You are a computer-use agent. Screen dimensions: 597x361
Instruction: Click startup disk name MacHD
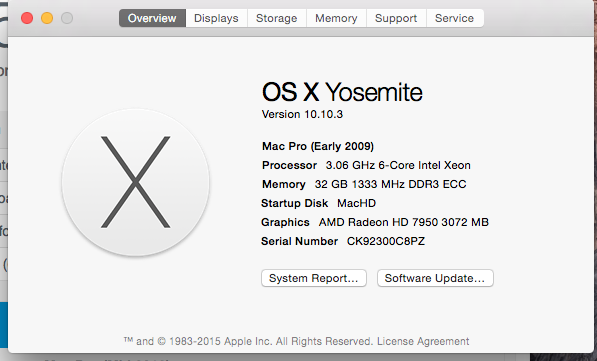[x=356, y=203]
